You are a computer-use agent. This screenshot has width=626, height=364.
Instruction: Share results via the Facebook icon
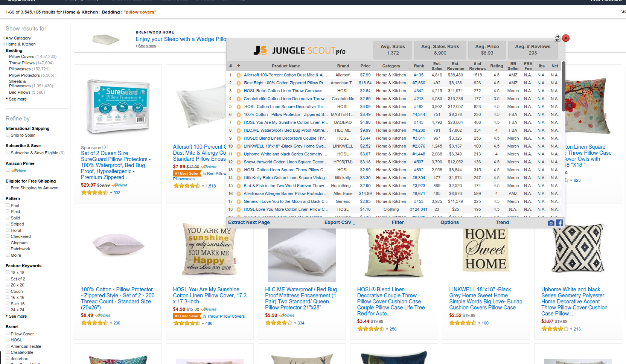coord(559,223)
